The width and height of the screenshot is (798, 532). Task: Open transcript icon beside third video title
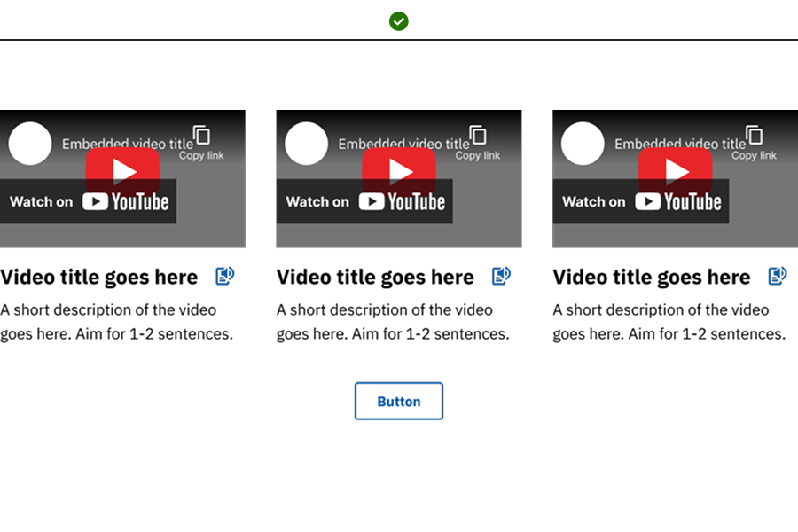[x=777, y=276]
